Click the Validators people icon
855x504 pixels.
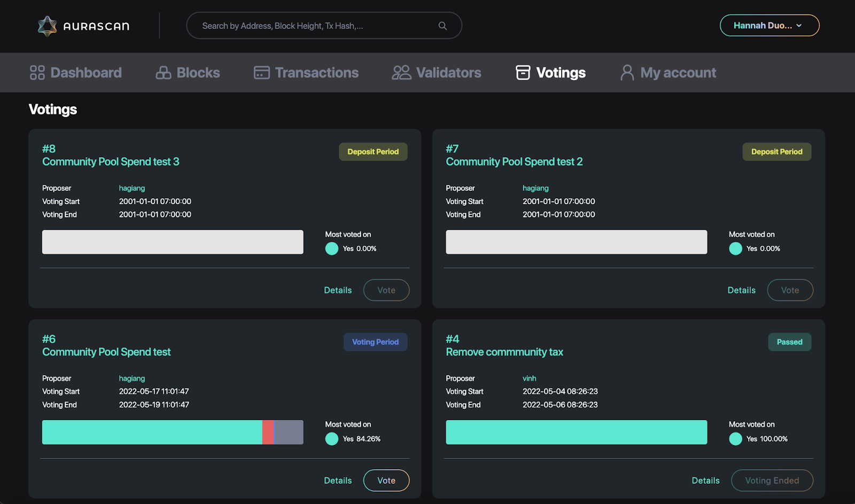pyautogui.click(x=402, y=73)
